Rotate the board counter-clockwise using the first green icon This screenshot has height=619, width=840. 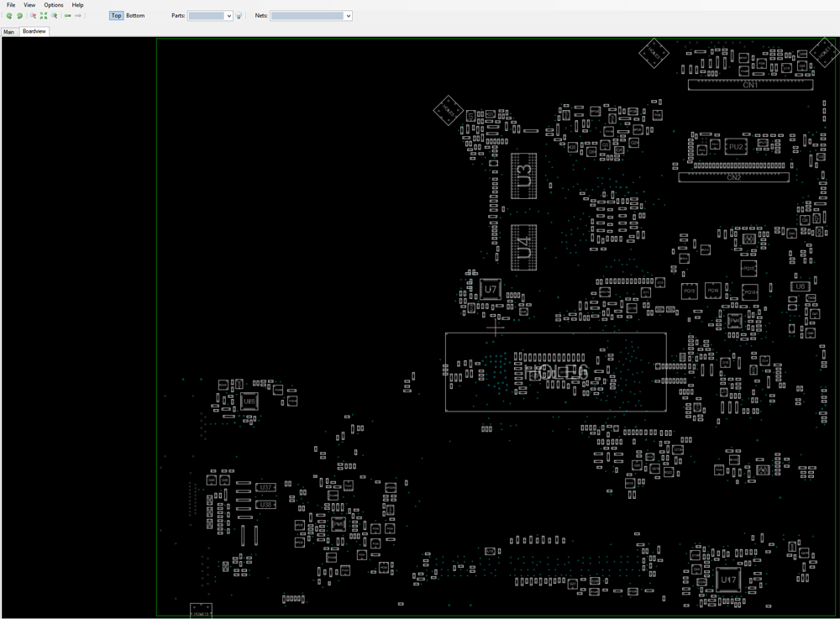pos(9,15)
